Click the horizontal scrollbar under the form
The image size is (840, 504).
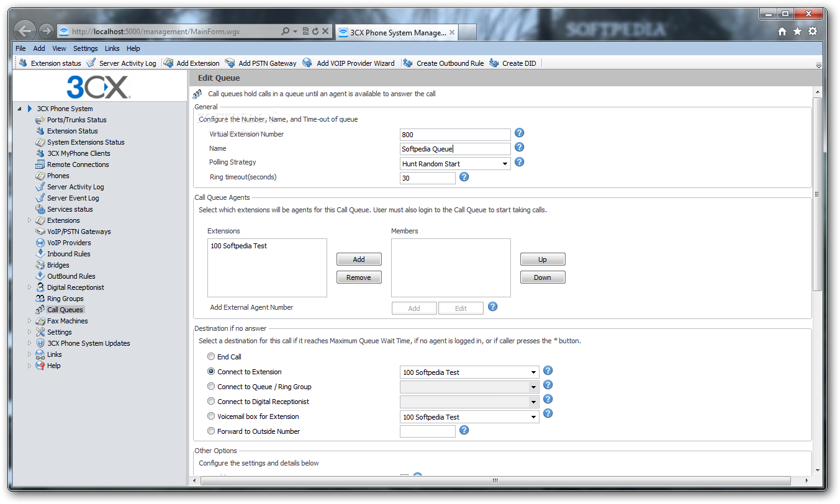click(x=495, y=480)
